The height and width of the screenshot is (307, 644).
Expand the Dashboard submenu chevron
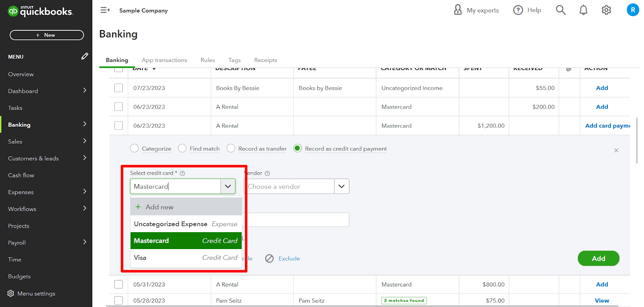pos(85,91)
